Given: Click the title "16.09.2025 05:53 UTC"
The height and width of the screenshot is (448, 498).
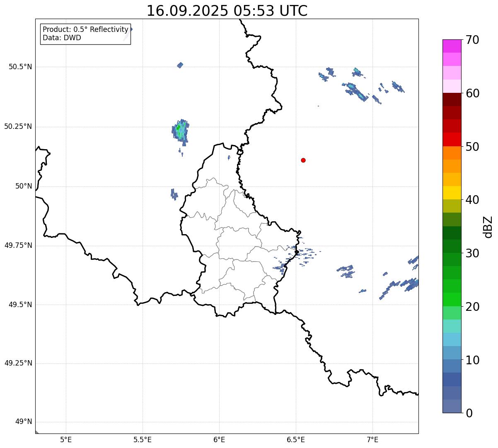Looking at the screenshot, I should pyautogui.click(x=227, y=11).
